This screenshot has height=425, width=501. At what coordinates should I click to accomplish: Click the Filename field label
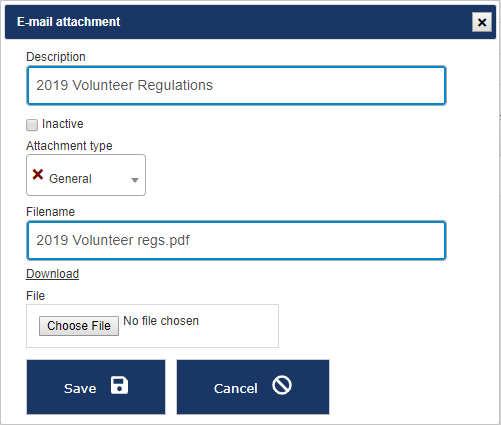pyautogui.click(x=51, y=212)
